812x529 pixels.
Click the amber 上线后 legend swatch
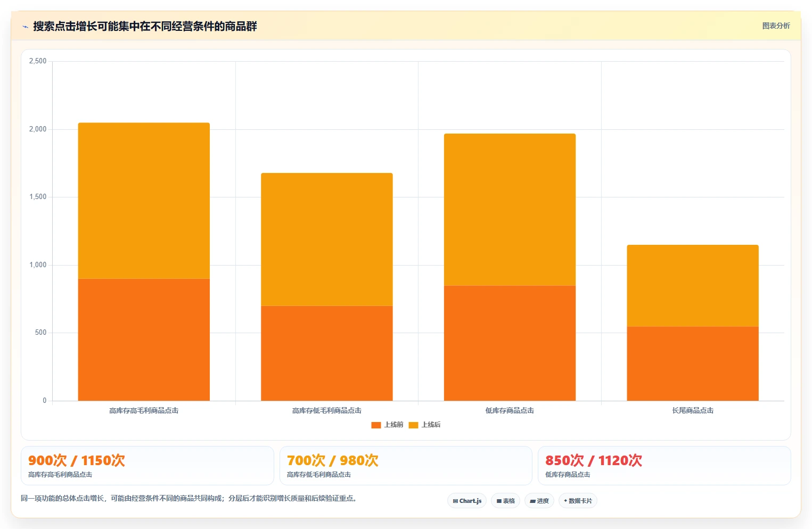413,425
